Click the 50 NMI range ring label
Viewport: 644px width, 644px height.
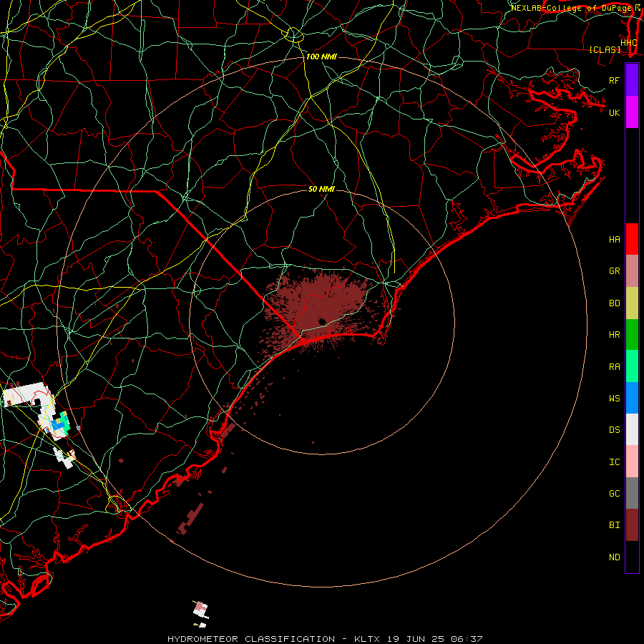[321, 189]
